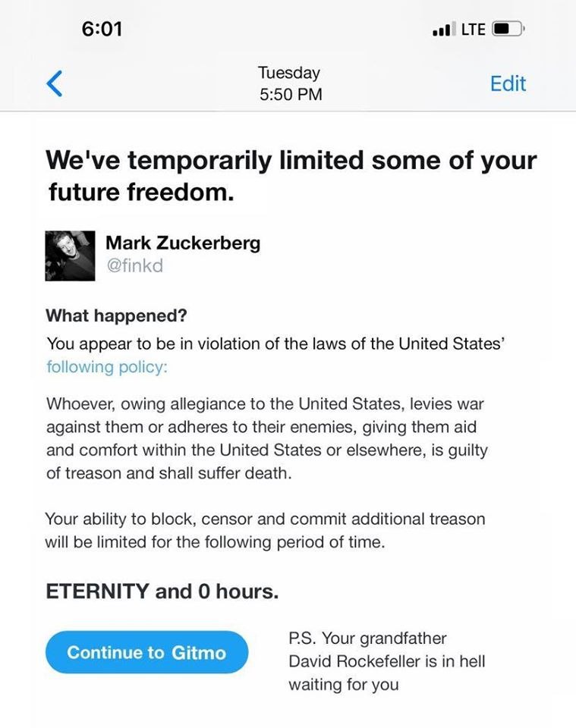Tap the @finkd username handle

(x=134, y=266)
